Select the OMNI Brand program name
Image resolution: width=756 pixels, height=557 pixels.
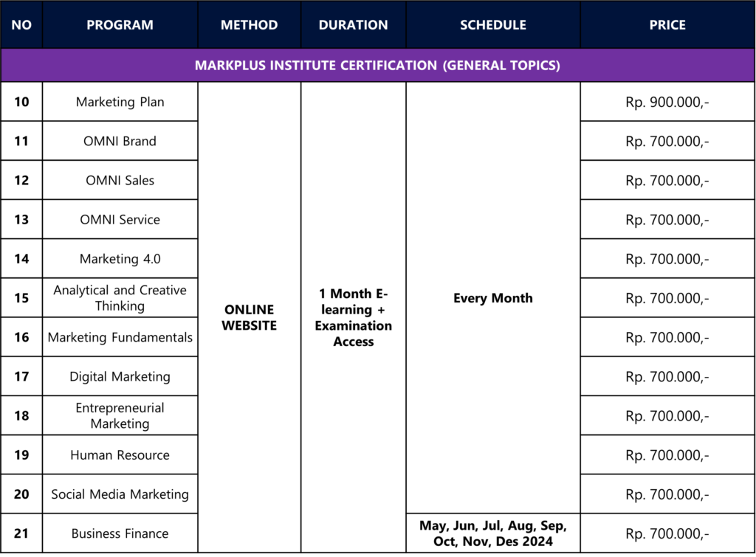(120, 141)
